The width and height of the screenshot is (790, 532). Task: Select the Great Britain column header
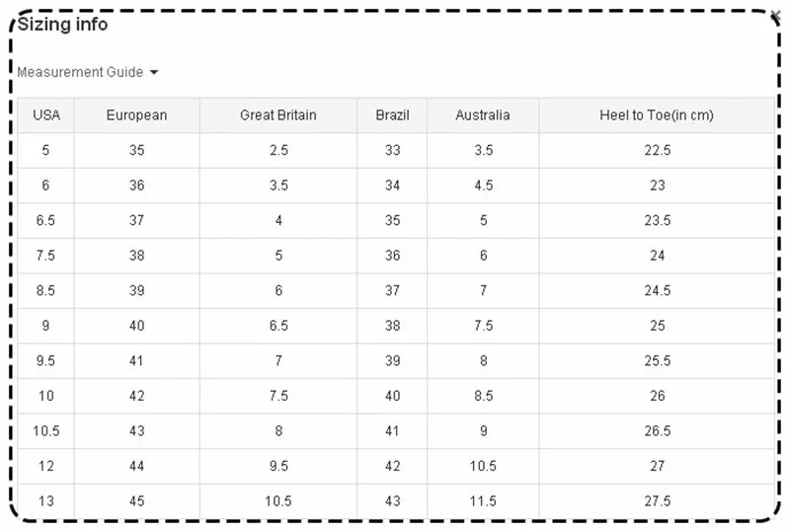[x=278, y=115]
